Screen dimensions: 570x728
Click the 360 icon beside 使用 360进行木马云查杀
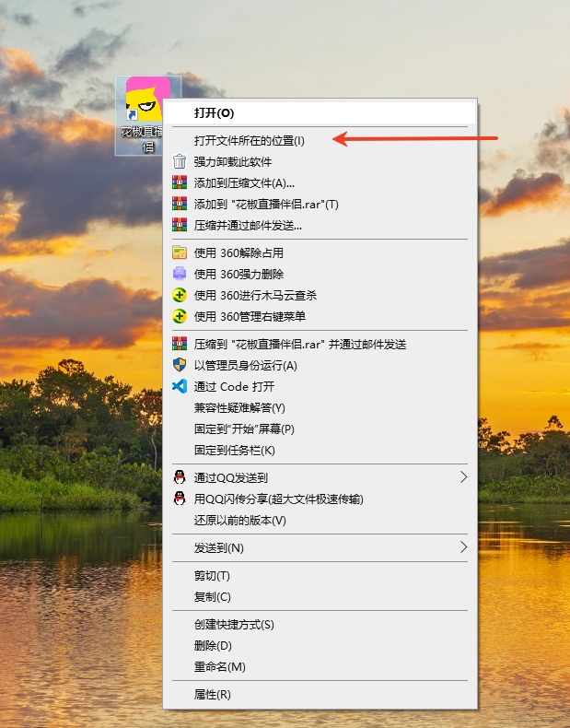[180, 295]
